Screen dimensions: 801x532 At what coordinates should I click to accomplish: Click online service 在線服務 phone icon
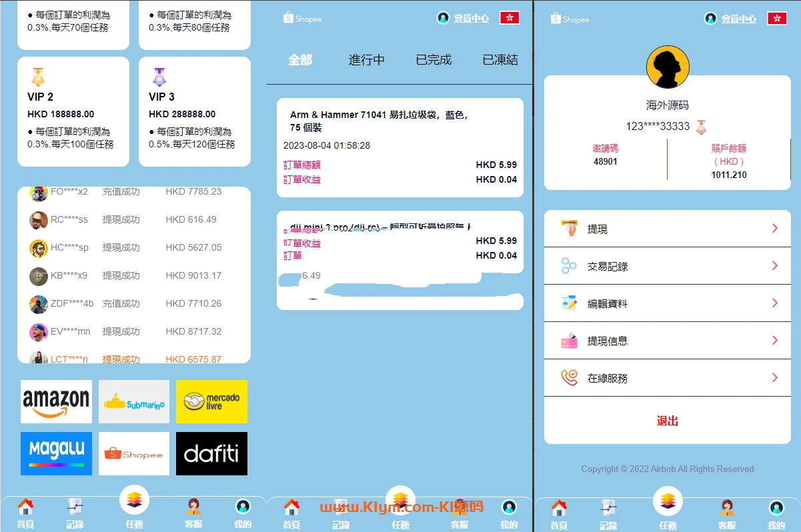[x=569, y=378]
